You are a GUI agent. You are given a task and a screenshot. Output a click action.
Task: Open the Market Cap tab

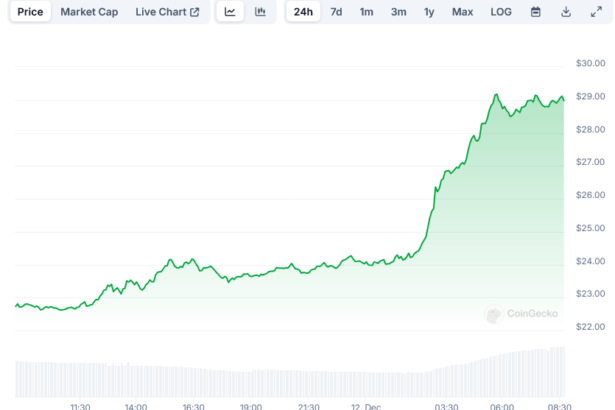pos(91,12)
